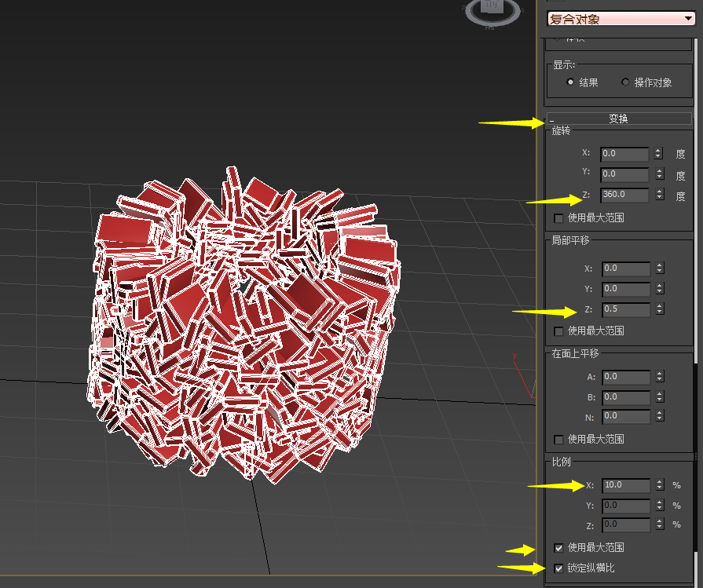Collapse the 变换 rollout header
703x588 pixels.
click(x=618, y=119)
